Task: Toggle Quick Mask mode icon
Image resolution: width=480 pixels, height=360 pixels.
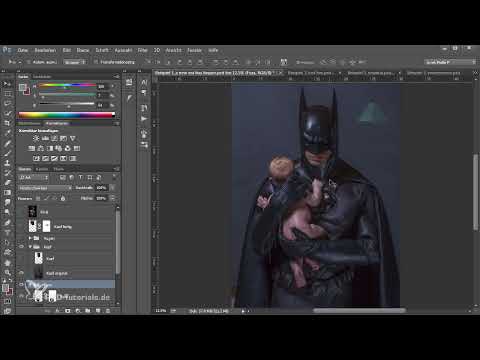Action: [7, 301]
